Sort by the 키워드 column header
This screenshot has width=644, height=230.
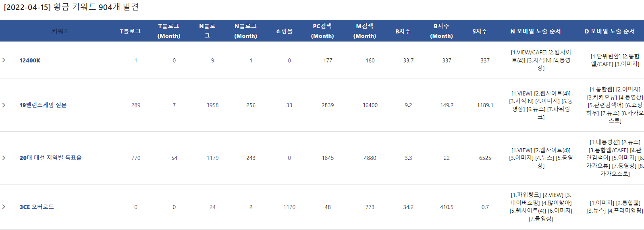coord(60,31)
